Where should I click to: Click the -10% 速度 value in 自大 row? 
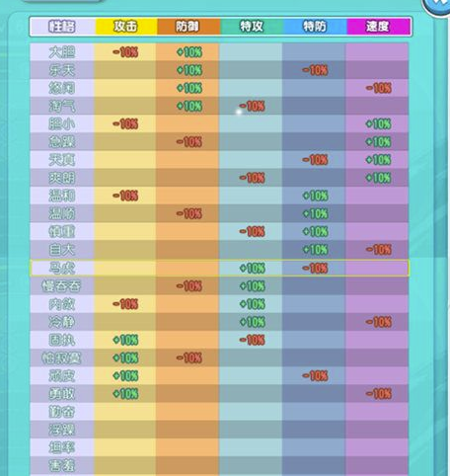pos(379,250)
